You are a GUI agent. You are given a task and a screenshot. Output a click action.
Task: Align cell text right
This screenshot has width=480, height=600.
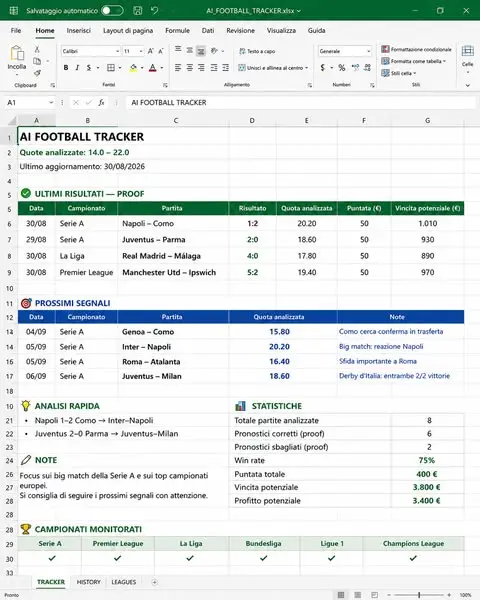pos(201,68)
